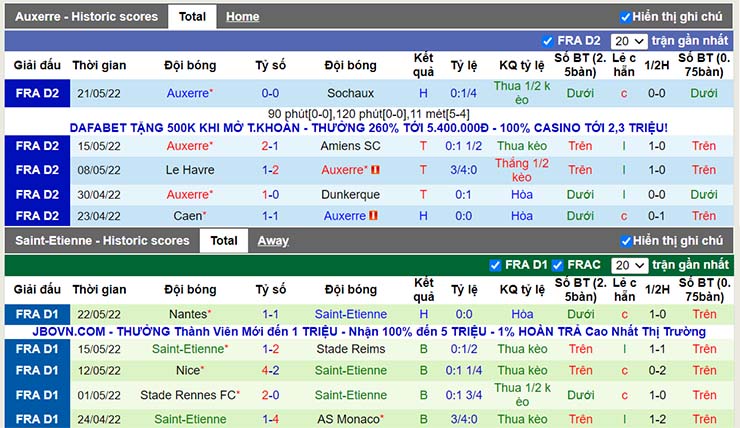Viewport: 740px width, 428px height.
Task: Click date 15/05/22 in Auxerre table
Action: pyautogui.click(x=99, y=146)
